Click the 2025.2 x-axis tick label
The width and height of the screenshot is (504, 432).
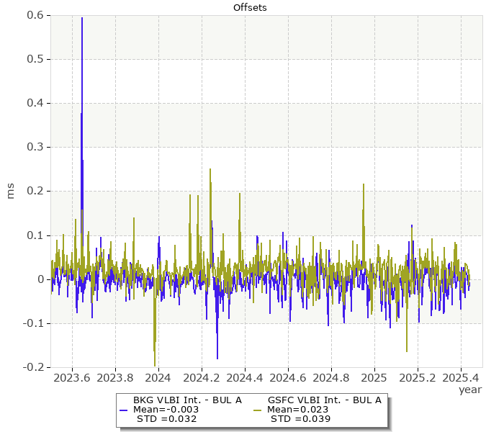[x=418, y=378]
